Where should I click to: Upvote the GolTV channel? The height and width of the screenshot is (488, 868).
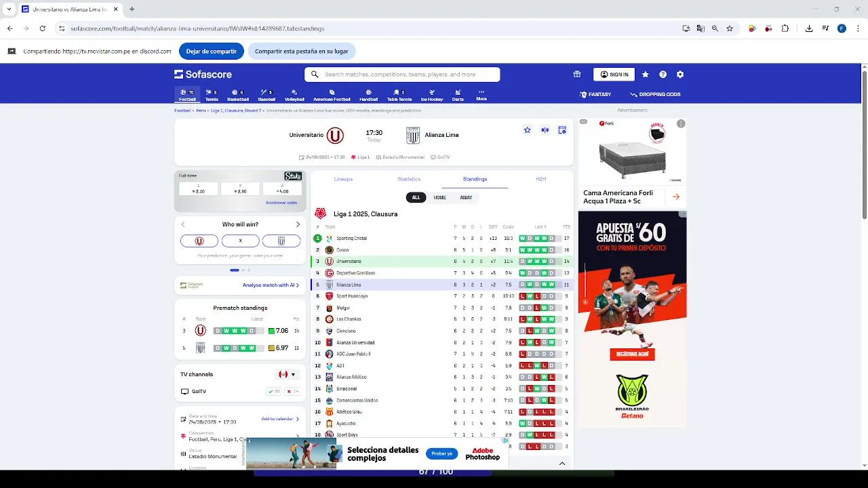[273, 392]
